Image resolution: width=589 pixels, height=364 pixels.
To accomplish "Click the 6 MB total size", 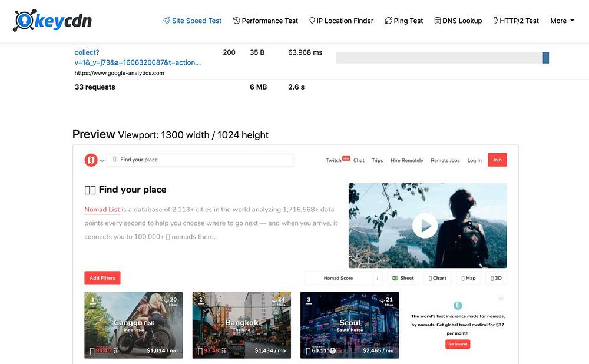I will 259,87.
